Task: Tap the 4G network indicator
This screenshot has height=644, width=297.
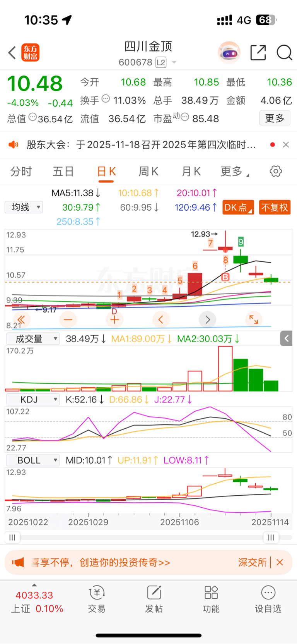Action: click(x=244, y=20)
